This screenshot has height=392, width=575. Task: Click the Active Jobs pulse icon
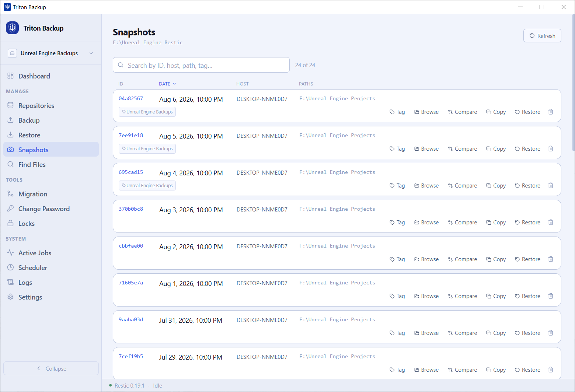pyautogui.click(x=10, y=253)
